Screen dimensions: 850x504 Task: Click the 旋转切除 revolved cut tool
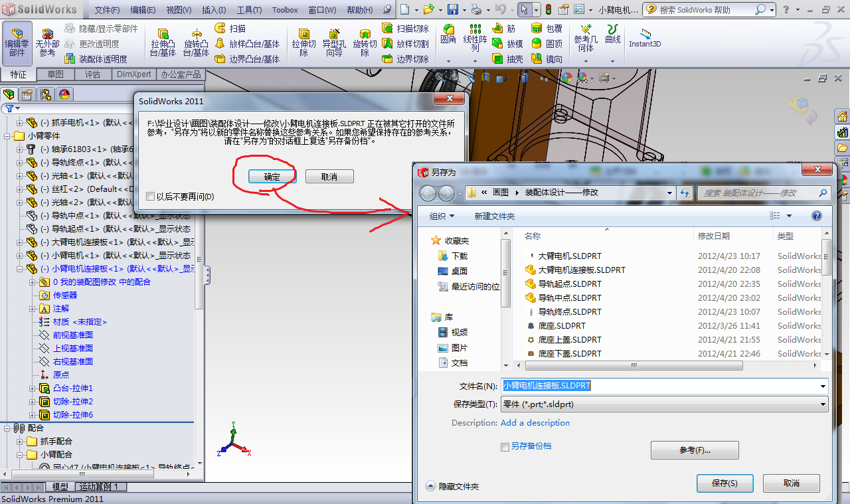365,42
